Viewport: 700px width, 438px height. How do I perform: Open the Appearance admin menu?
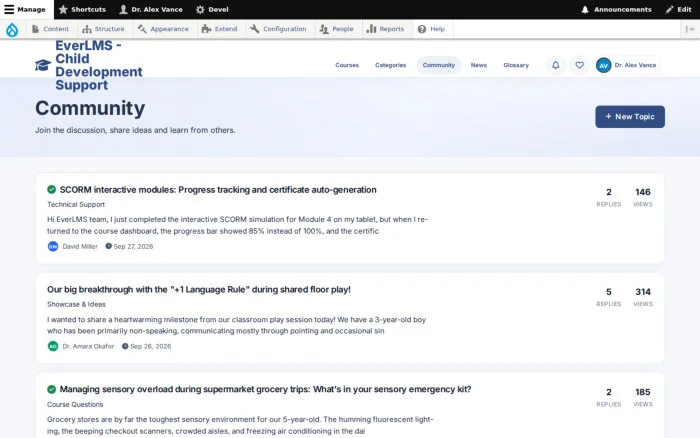coord(163,29)
